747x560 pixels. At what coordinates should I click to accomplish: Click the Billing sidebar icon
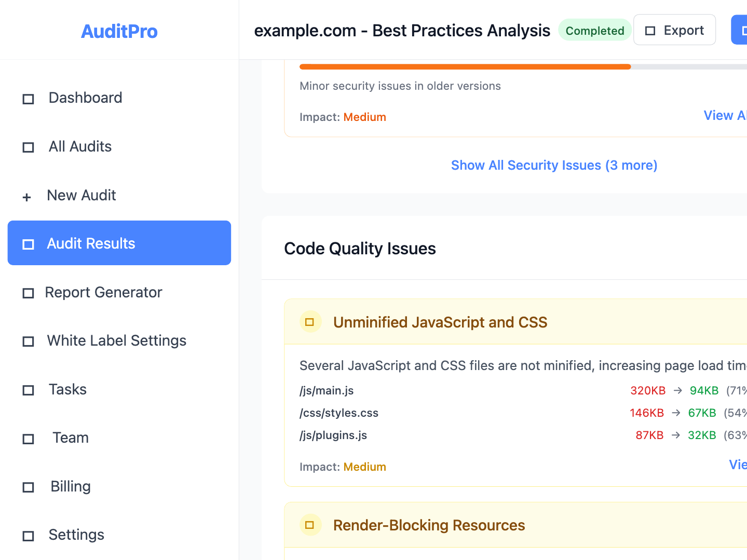coord(28,487)
